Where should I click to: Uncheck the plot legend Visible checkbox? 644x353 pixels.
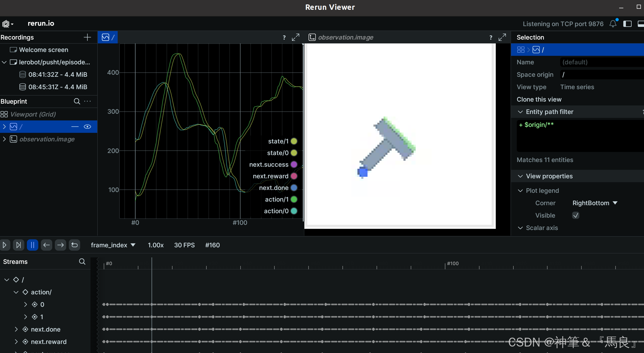click(x=576, y=215)
